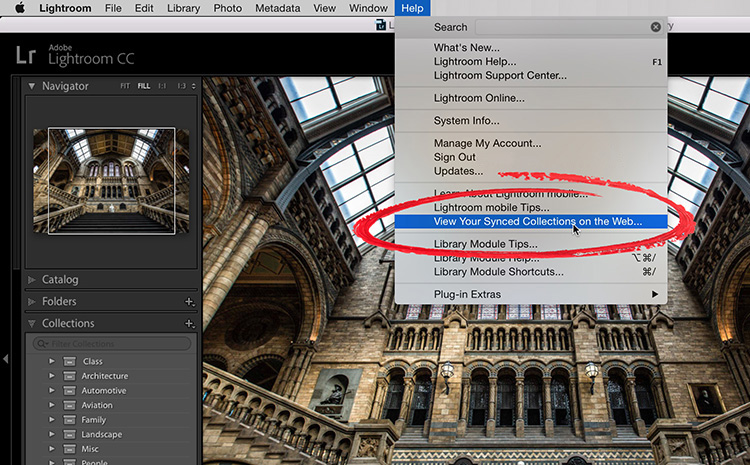Expand the Class collection set
This screenshot has height=465, width=750.
(52, 361)
